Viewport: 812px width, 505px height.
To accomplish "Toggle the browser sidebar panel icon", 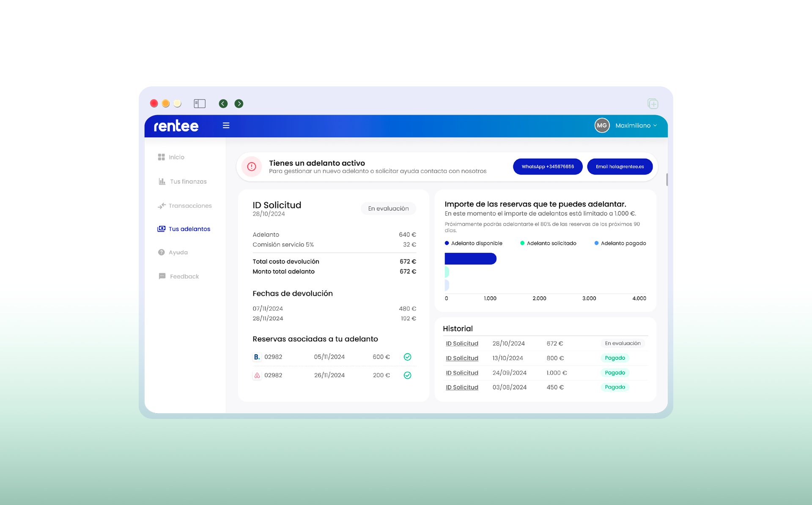I will 200,104.
